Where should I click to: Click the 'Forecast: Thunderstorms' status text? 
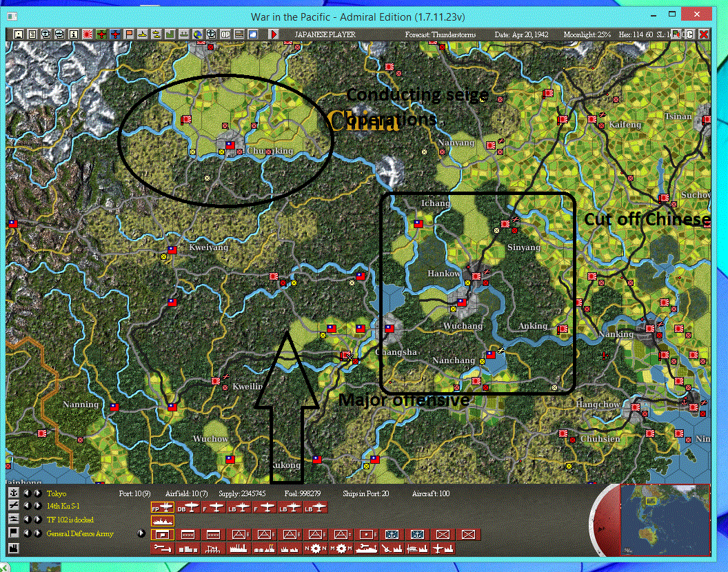pyautogui.click(x=440, y=34)
